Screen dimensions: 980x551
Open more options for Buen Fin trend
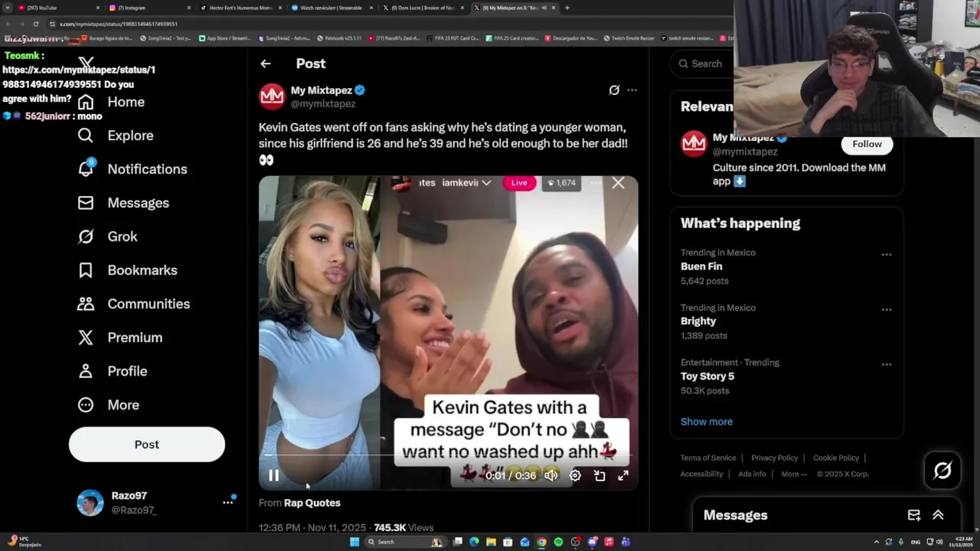point(887,255)
